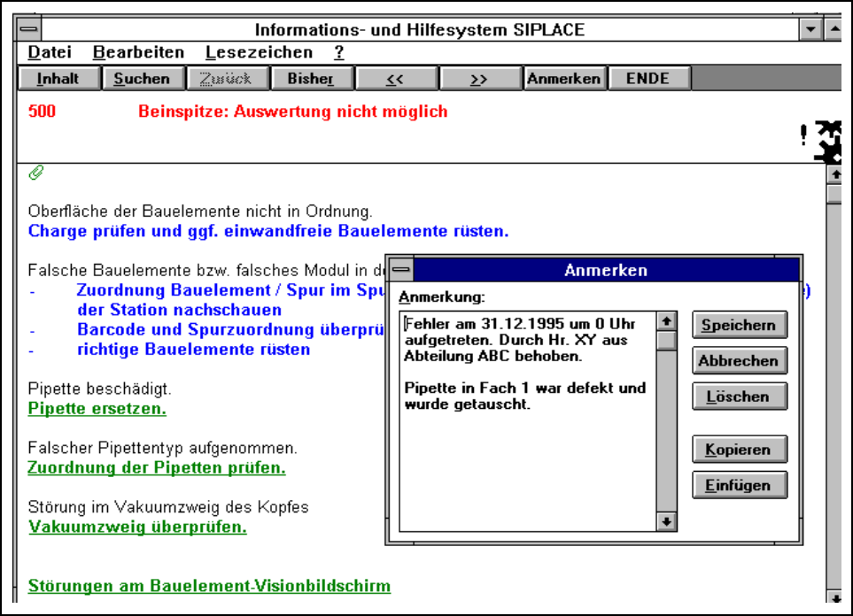Go to previous topic with << button
This screenshot has height=616, width=853.
[395, 79]
